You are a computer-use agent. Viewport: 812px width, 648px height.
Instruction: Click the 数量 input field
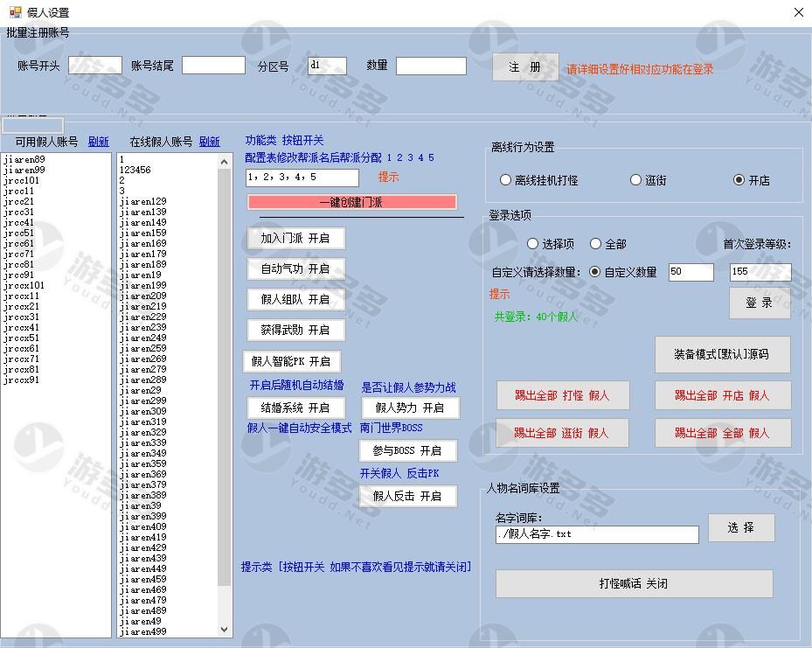pos(432,66)
